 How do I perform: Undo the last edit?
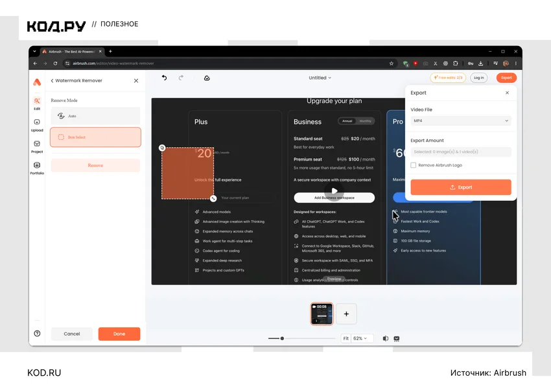(x=164, y=78)
